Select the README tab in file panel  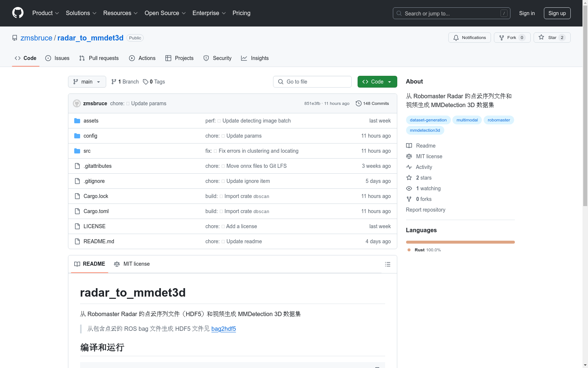point(90,264)
